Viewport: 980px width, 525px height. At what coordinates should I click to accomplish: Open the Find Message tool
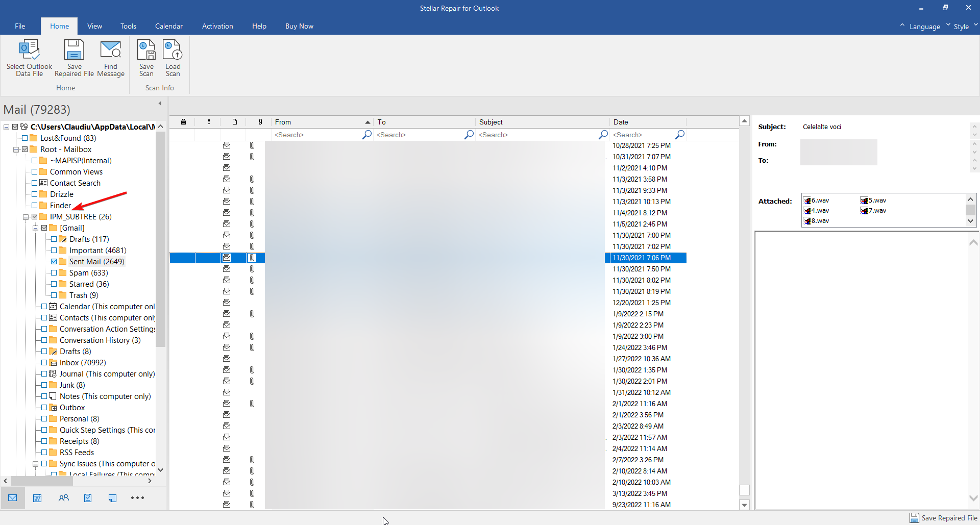point(111,58)
